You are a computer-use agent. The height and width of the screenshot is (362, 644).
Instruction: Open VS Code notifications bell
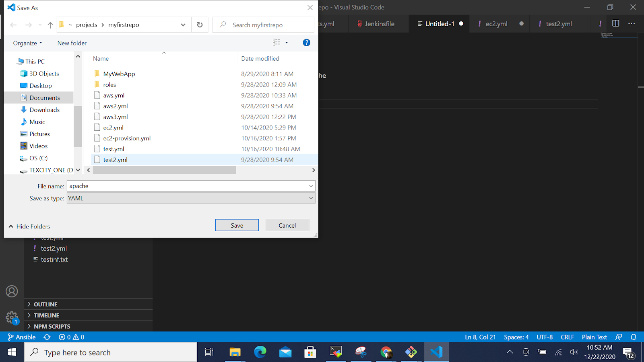tap(634, 337)
